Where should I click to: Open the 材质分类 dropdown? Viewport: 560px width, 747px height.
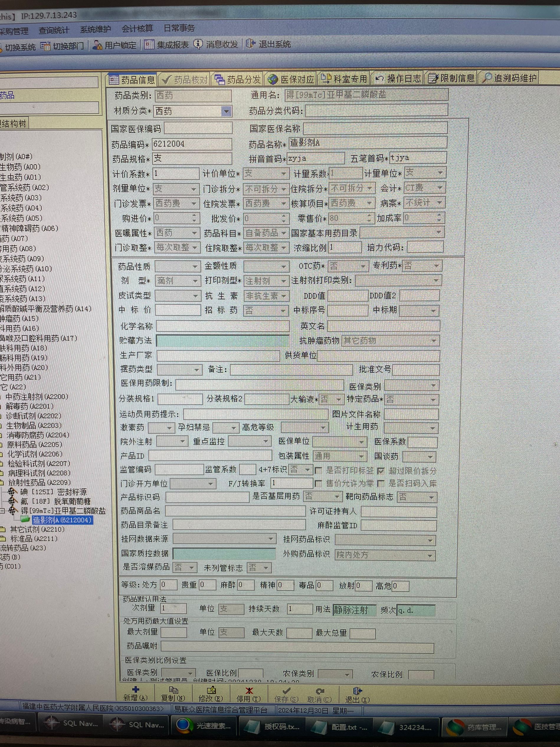226,111
